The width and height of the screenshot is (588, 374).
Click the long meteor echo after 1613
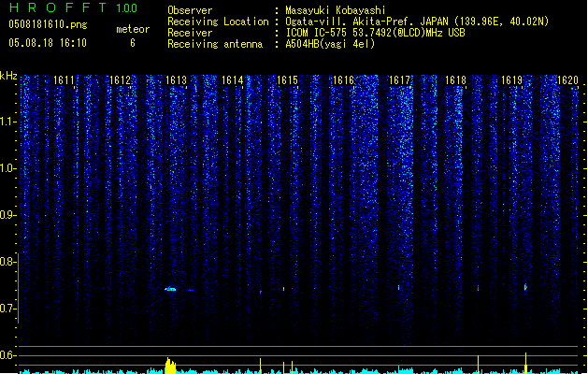tap(170, 289)
